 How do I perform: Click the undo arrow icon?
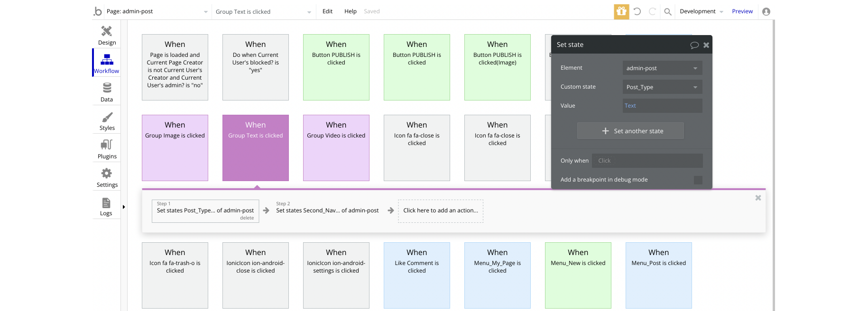tap(637, 11)
